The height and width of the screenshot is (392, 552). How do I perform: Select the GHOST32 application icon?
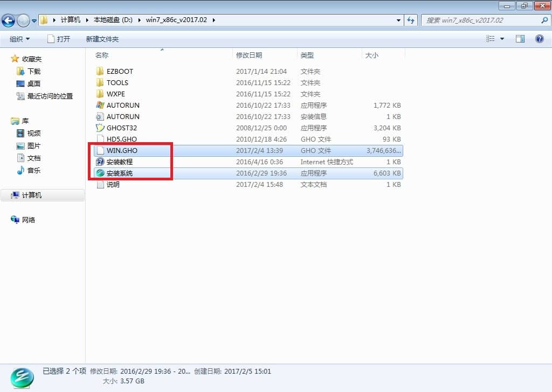coord(100,128)
